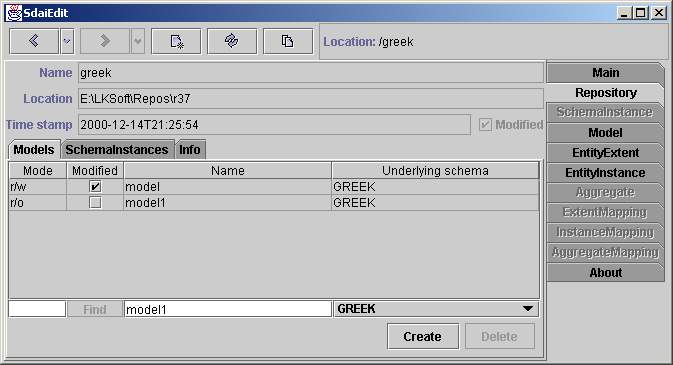Click the refresh toolbar icon
Image resolution: width=673 pixels, height=365 pixels.
click(x=232, y=41)
